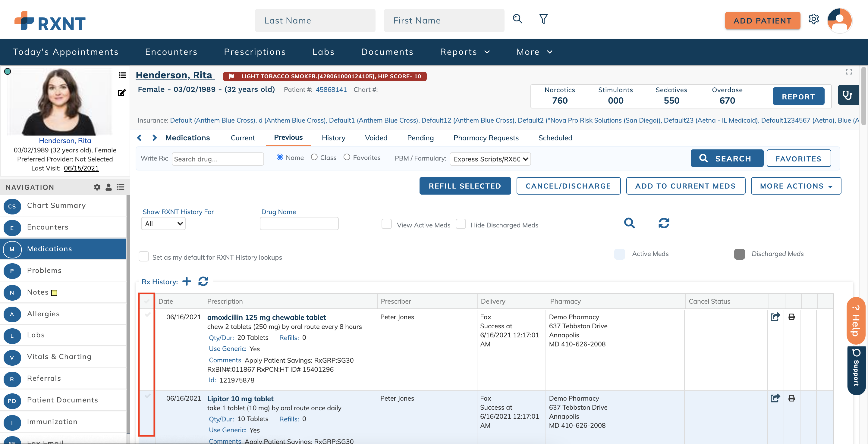Add new Rx History entry plus icon
Image resolution: width=868 pixels, height=444 pixels.
pos(187,281)
